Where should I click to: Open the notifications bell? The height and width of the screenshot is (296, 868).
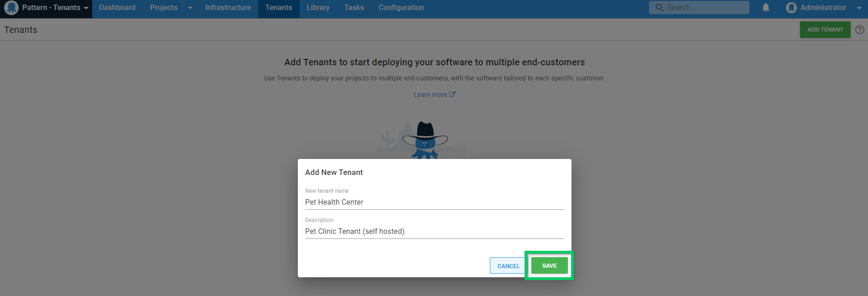point(766,8)
